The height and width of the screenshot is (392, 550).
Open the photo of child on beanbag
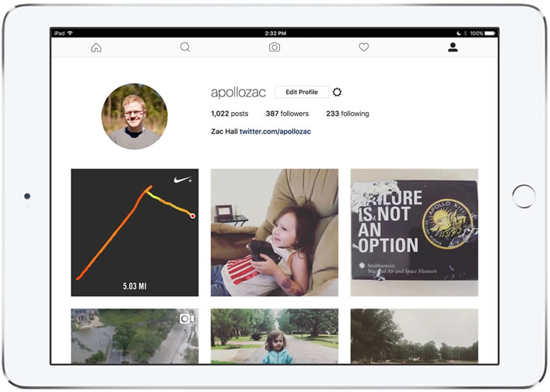tap(275, 233)
